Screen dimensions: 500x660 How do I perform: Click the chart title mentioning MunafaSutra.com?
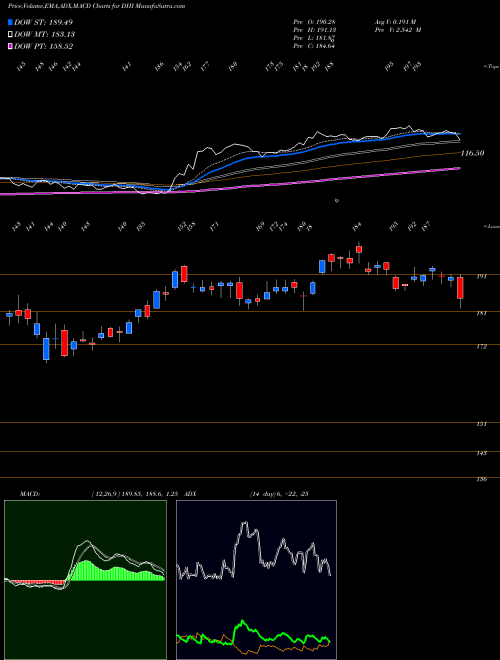click(x=96, y=6)
